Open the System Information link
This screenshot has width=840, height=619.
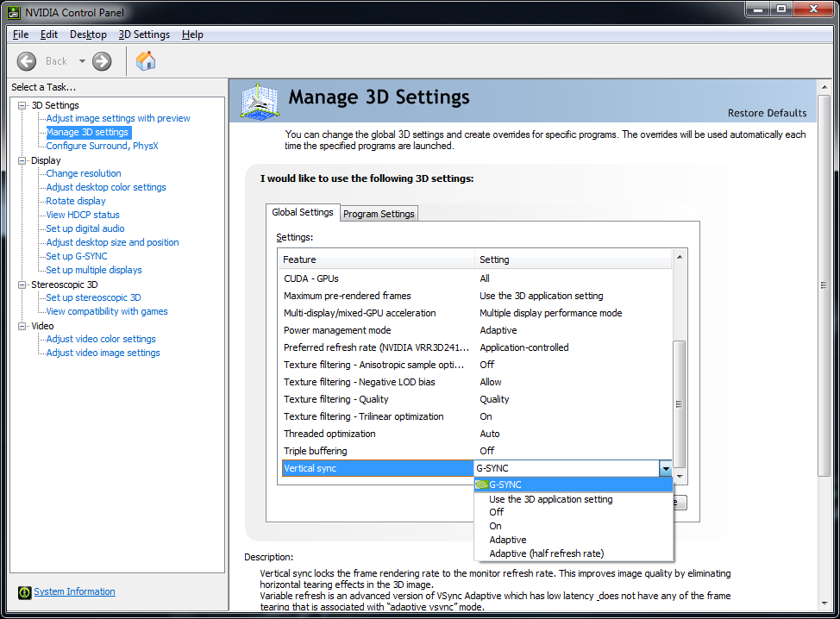coord(74,591)
